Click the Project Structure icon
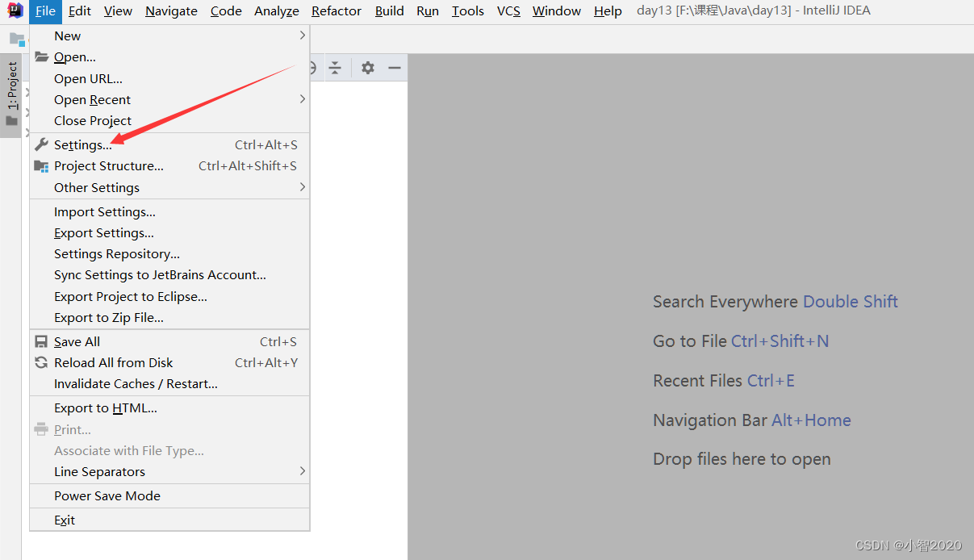Screen dimensions: 974x560 pyautogui.click(x=41, y=165)
